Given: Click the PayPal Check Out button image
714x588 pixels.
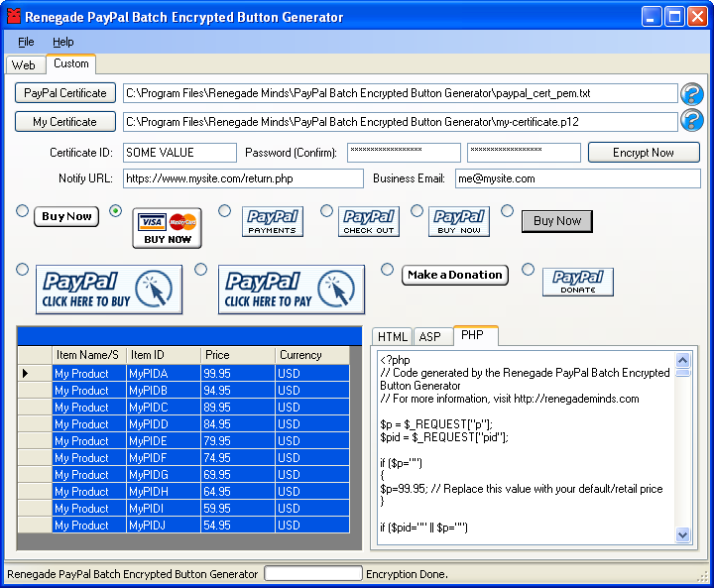Looking at the screenshot, I should tap(369, 222).
